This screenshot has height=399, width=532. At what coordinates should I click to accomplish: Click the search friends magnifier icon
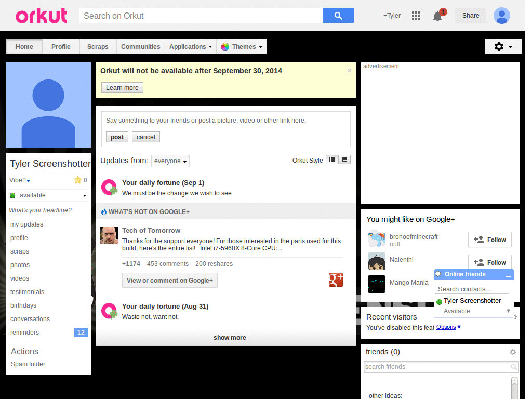tap(514, 367)
